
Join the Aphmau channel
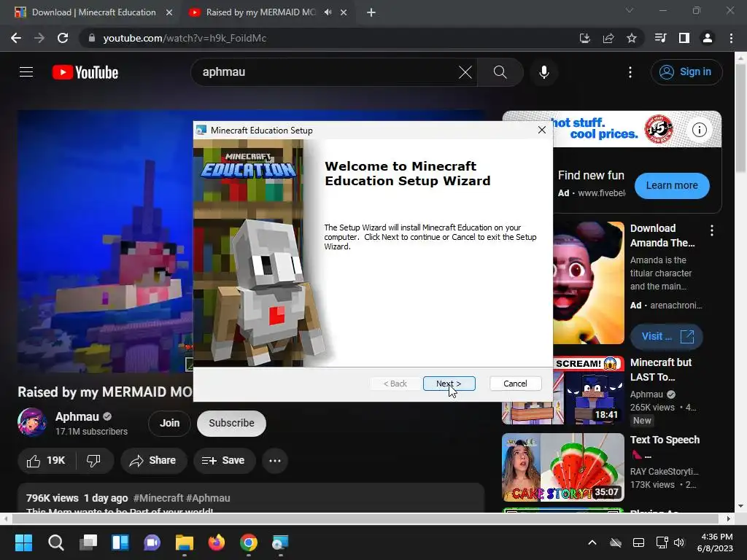click(x=169, y=423)
